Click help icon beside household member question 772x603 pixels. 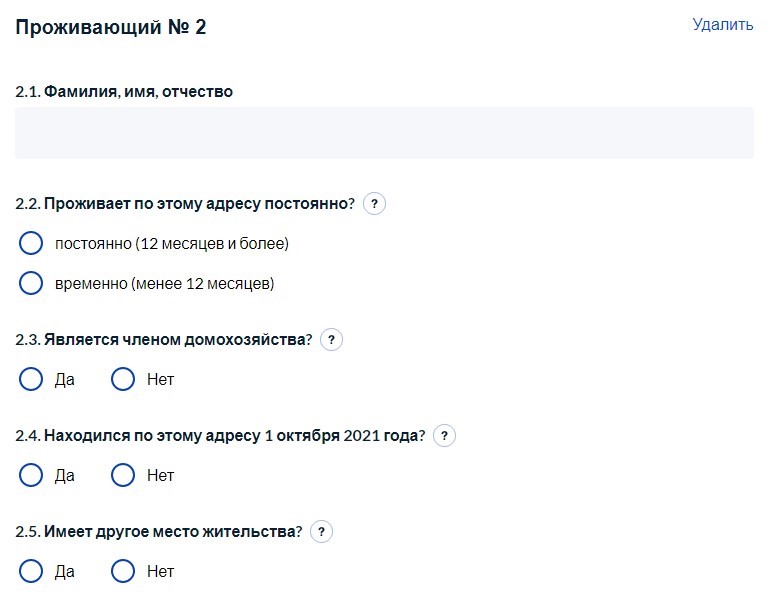point(331,340)
